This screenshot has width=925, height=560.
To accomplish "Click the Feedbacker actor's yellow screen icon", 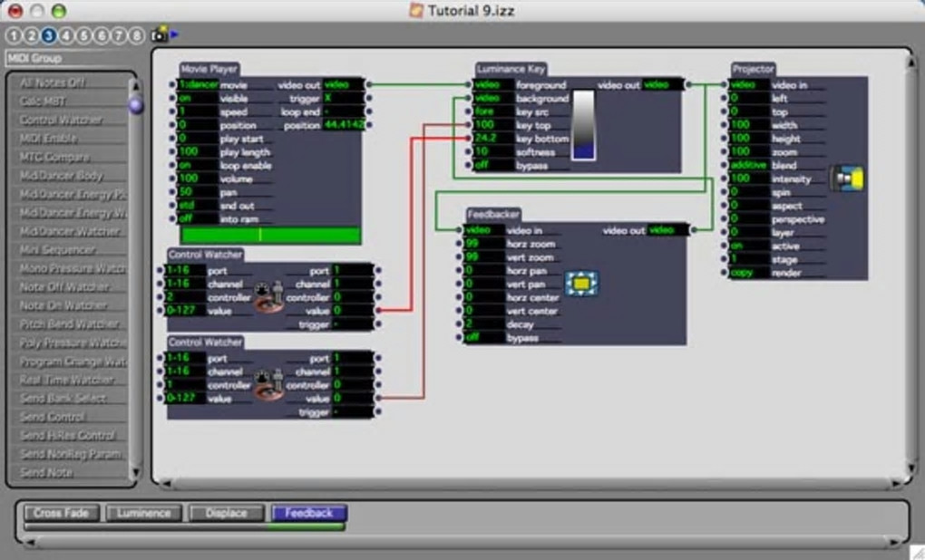I will click(x=581, y=284).
